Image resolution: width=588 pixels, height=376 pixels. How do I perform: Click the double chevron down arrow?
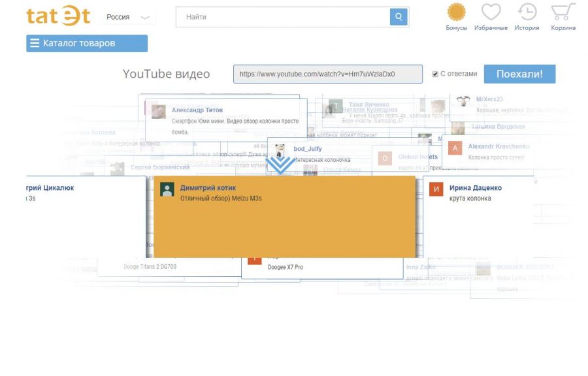click(281, 164)
